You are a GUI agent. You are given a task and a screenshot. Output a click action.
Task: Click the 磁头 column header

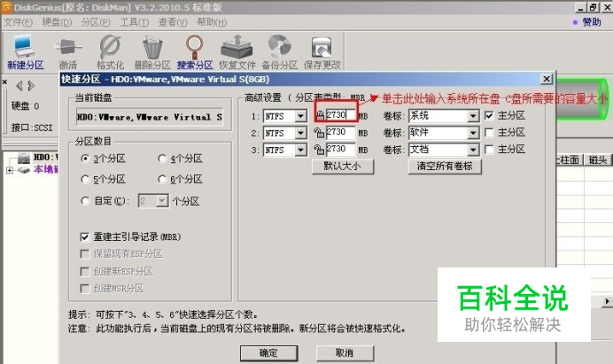(x=598, y=159)
